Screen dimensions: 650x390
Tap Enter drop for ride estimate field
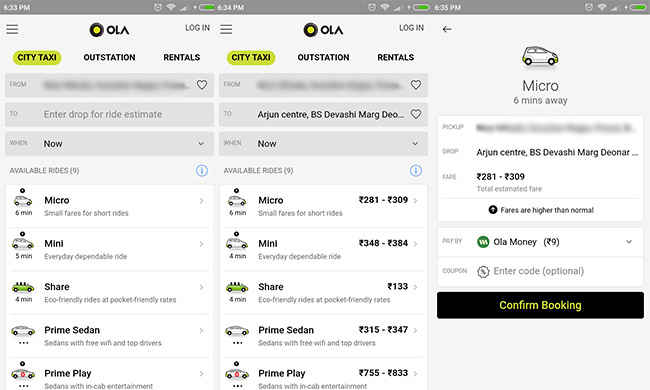[109, 114]
